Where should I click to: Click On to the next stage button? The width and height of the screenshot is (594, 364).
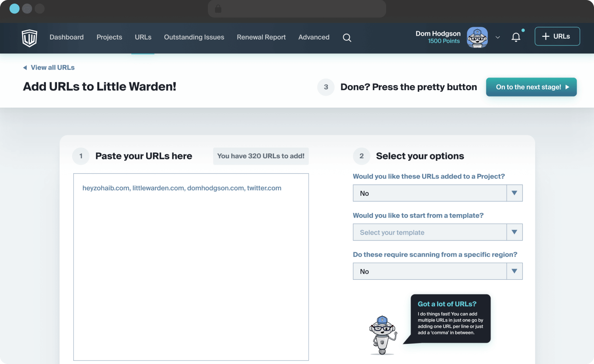pyautogui.click(x=531, y=87)
